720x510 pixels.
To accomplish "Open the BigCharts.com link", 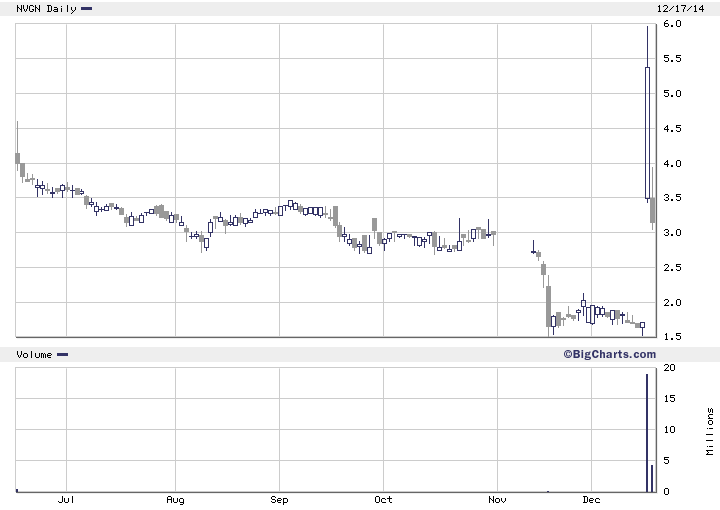I will point(610,354).
